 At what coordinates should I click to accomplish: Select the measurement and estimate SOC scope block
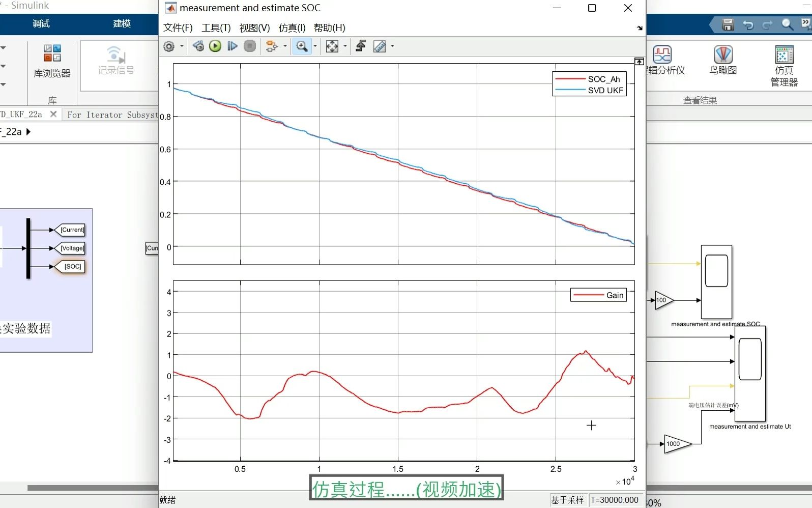[716, 281]
